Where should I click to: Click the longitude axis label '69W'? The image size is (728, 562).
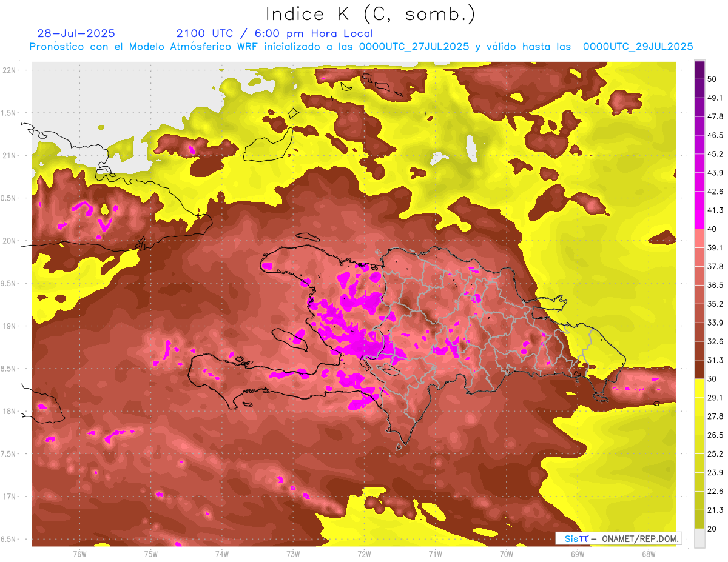(578, 554)
